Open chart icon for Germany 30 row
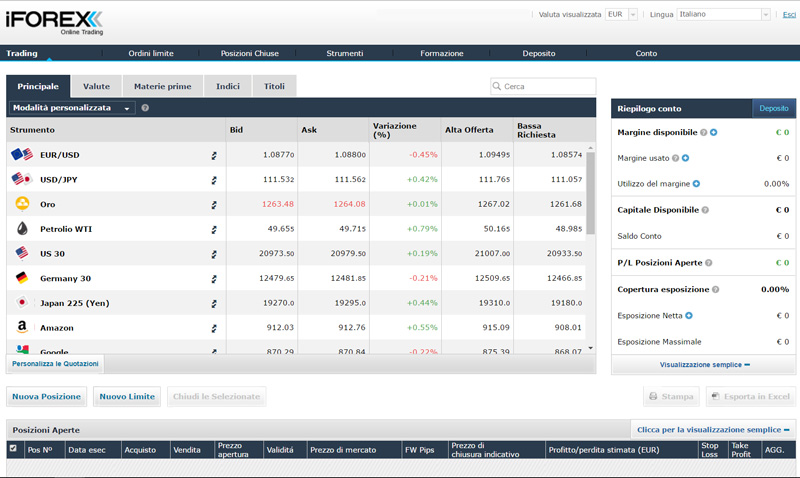This screenshot has width=800, height=478. click(x=214, y=279)
